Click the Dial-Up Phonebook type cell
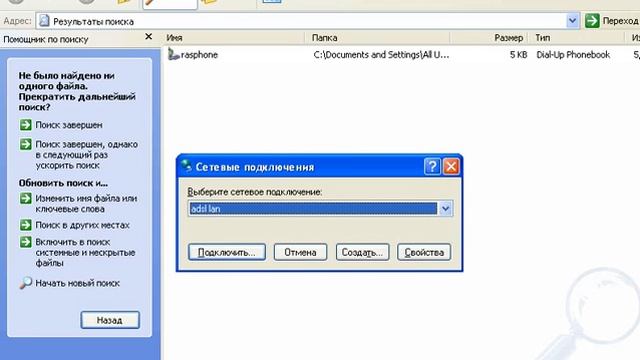 click(x=573, y=55)
